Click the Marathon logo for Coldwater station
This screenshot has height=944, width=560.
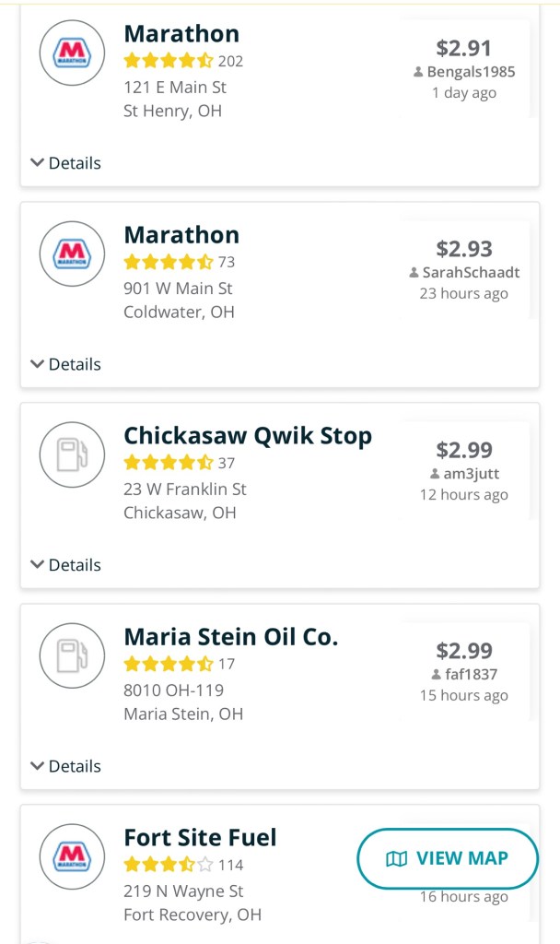pyautogui.click(x=72, y=254)
